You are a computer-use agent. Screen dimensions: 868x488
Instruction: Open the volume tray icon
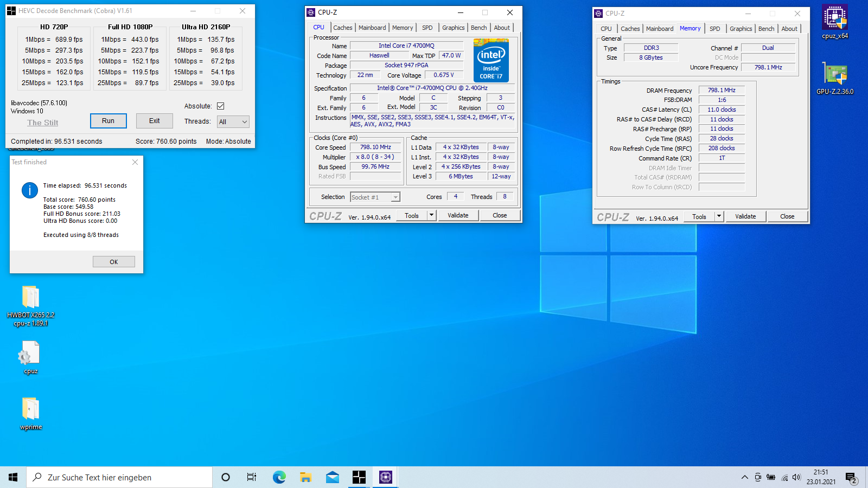click(x=796, y=477)
